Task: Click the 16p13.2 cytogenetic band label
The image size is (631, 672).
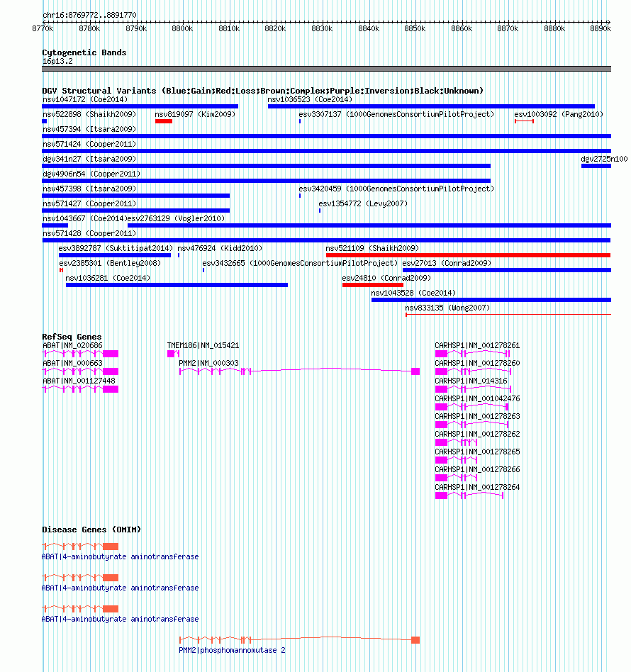Action: click(57, 61)
